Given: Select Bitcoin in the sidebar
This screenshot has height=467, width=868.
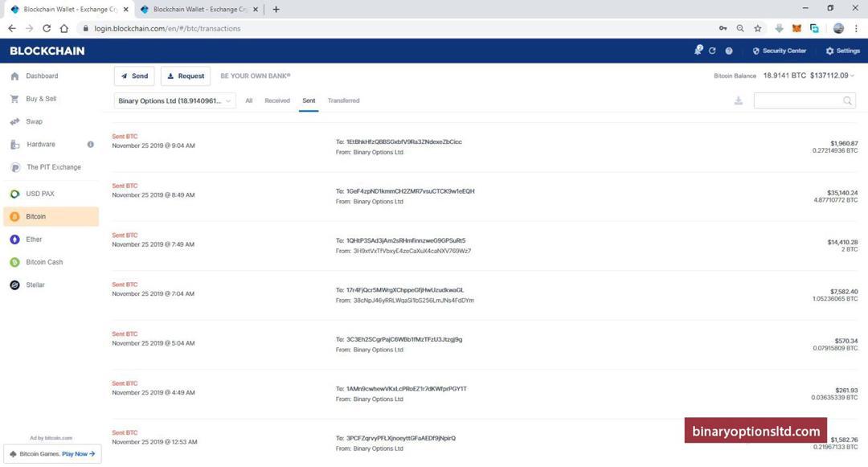Looking at the screenshot, I should (x=51, y=216).
